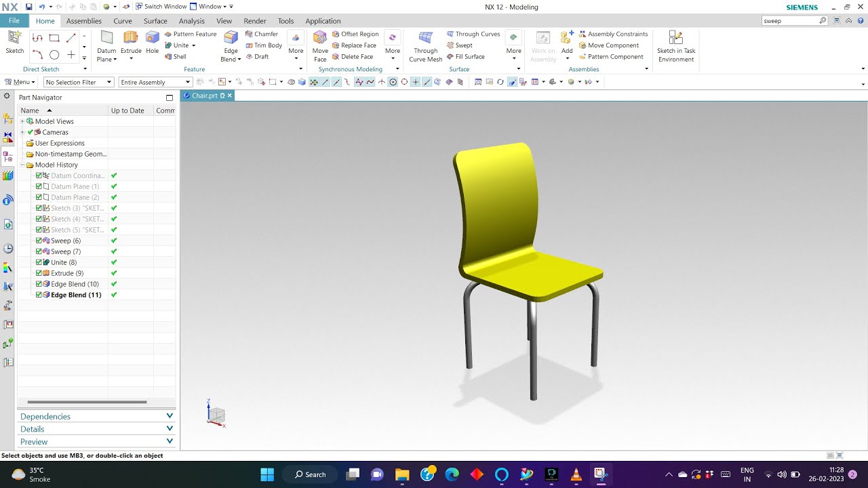Choose the Extrude tool

tap(131, 43)
